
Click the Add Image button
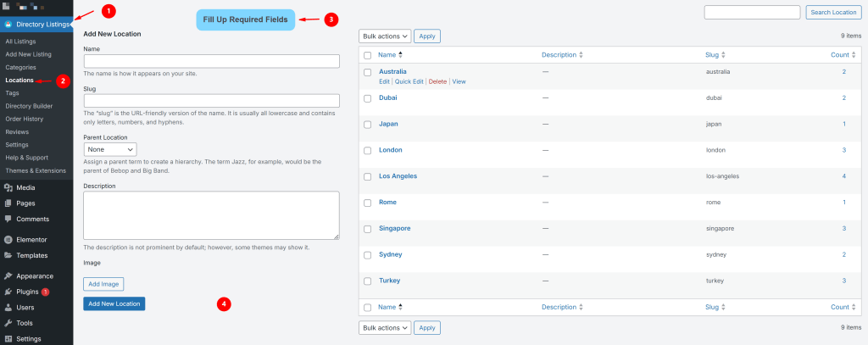click(x=103, y=284)
